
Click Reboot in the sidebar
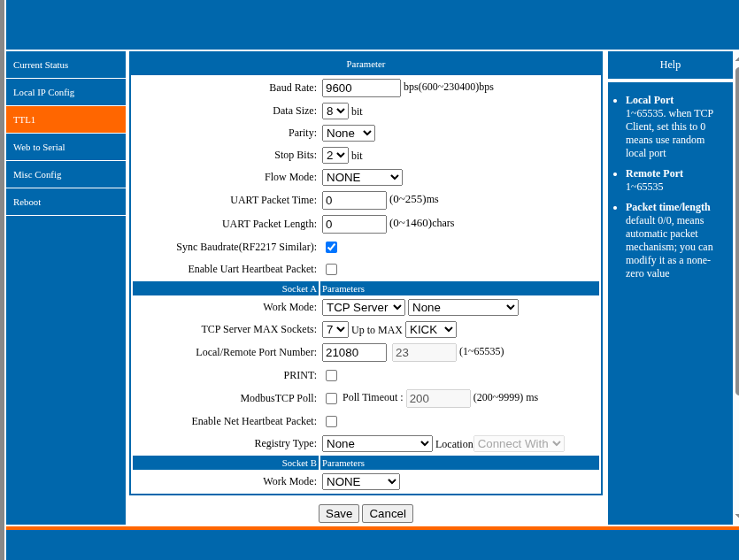pyautogui.click(x=27, y=202)
